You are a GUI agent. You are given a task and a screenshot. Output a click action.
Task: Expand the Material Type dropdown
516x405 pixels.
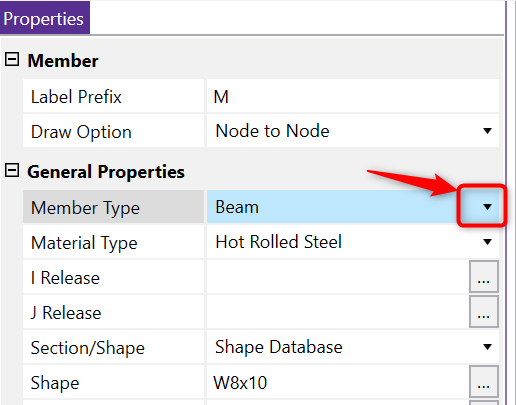pyautogui.click(x=487, y=242)
